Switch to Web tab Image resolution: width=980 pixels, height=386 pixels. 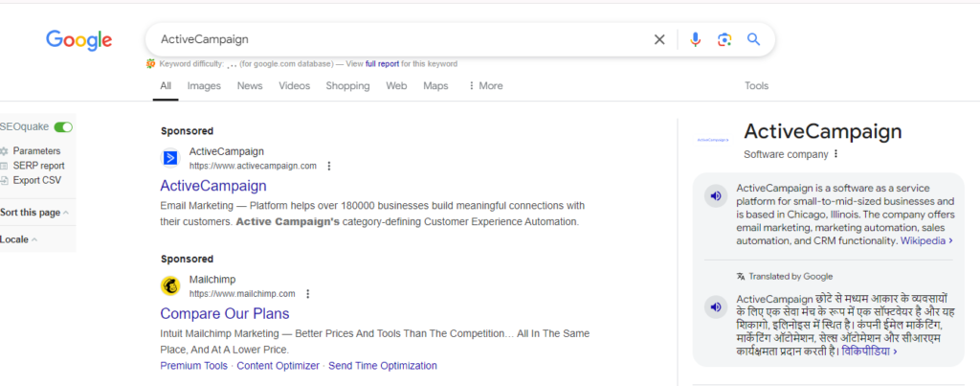[396, 86]
